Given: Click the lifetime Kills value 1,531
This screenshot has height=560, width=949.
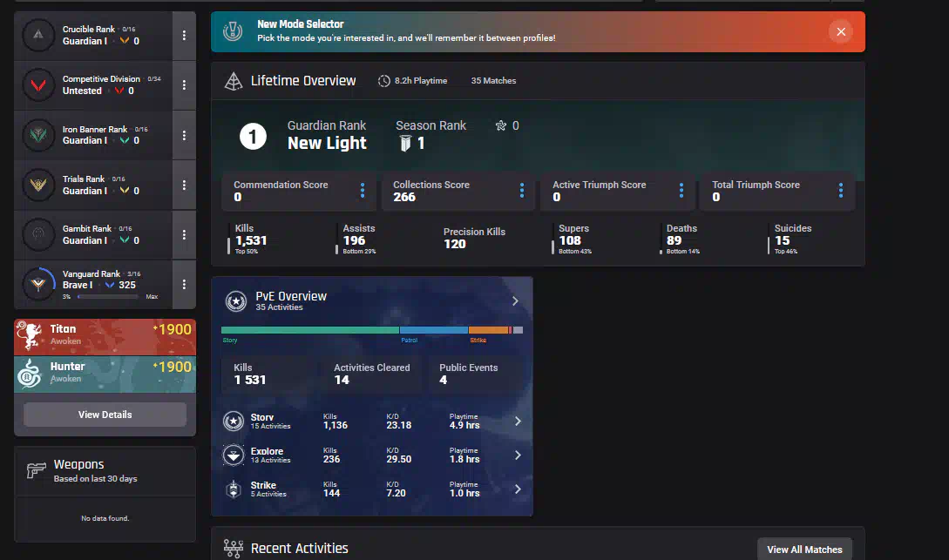Looking at the screenshot, I should pos(251,240).
